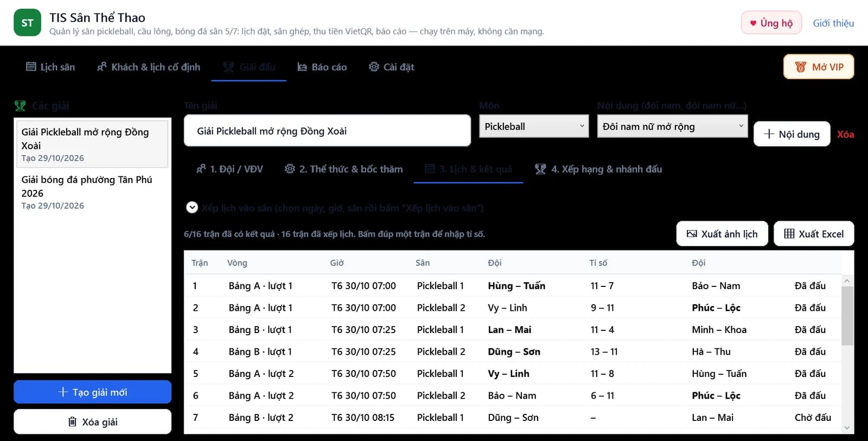Image resolution: width=868 pixels, height=441 pixels.
Task: Select tournament Giải Pickleball mở rộng Đồng Xoài
Action: coord(91,144)
